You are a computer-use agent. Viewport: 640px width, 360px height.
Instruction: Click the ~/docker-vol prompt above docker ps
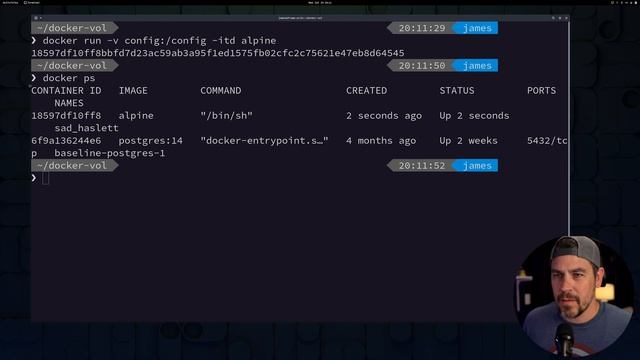74,65
